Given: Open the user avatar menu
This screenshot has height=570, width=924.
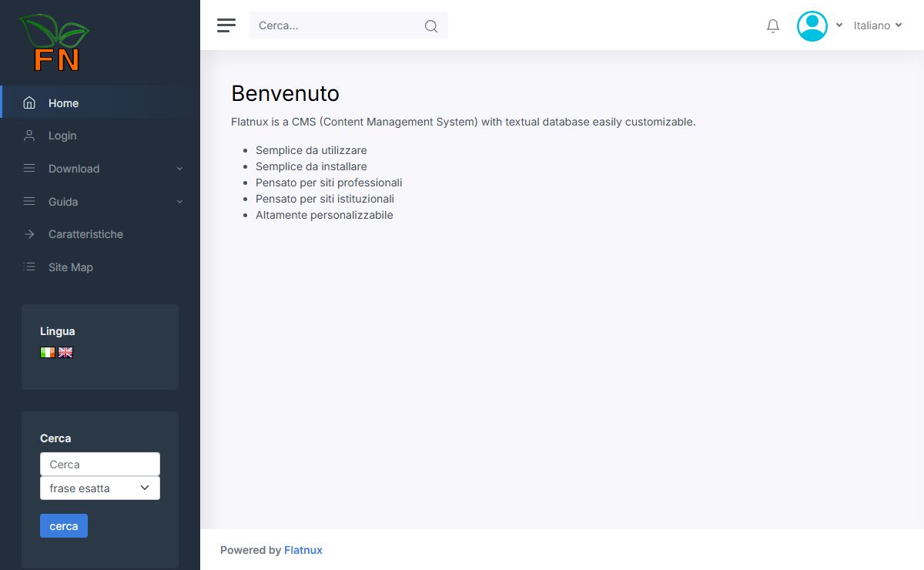Looking at the screenshot, I should (812, 26).
